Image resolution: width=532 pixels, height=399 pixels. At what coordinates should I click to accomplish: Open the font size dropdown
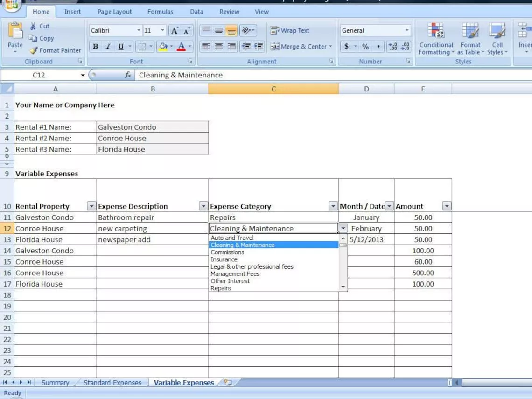click(x=162, y=30)
